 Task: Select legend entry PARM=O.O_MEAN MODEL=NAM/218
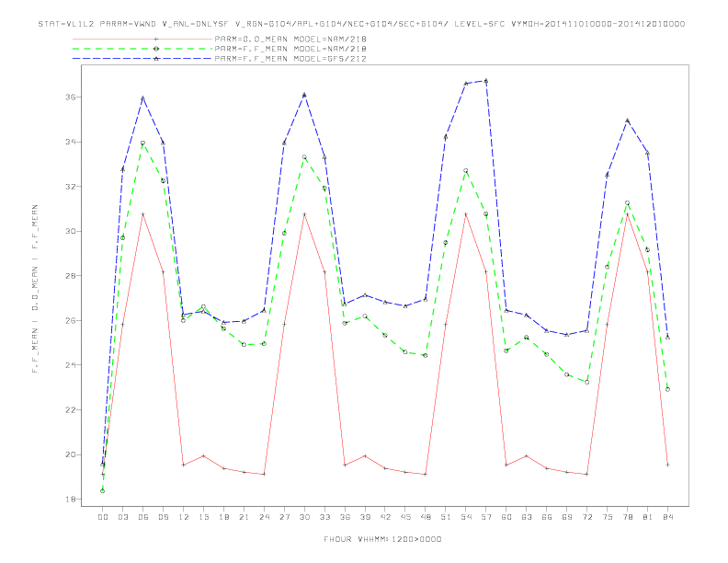(290, 39)
